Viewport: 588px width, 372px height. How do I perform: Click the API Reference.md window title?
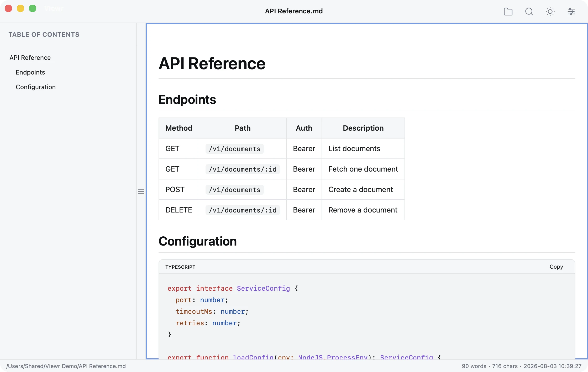tap(294, 11)
